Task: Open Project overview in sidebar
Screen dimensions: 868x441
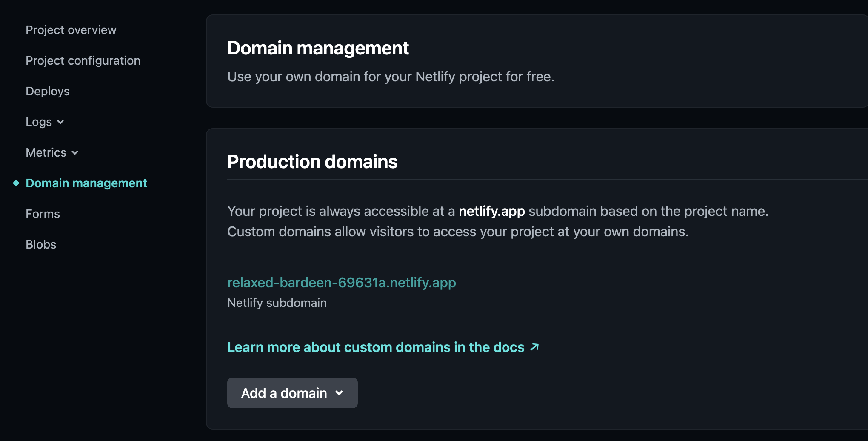Action: [71, 30]
